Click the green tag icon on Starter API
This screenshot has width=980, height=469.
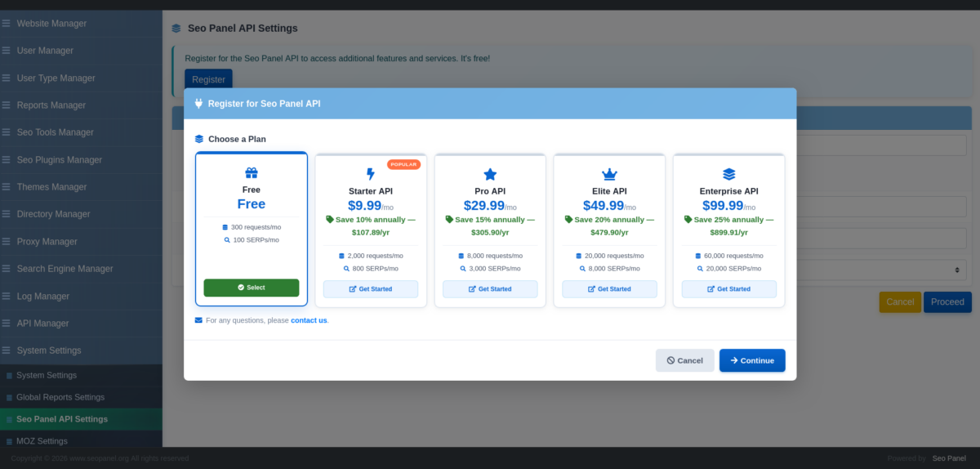tap(330, 220)
